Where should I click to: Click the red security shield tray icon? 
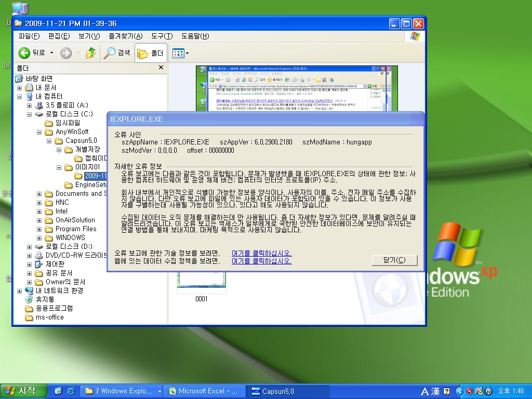pyautogui.click(x=469, y=391)
